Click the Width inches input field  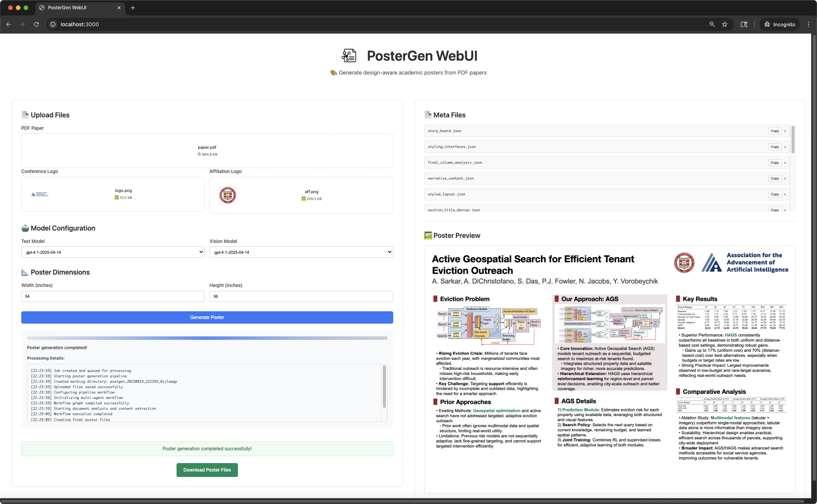(x=113, y=296)
